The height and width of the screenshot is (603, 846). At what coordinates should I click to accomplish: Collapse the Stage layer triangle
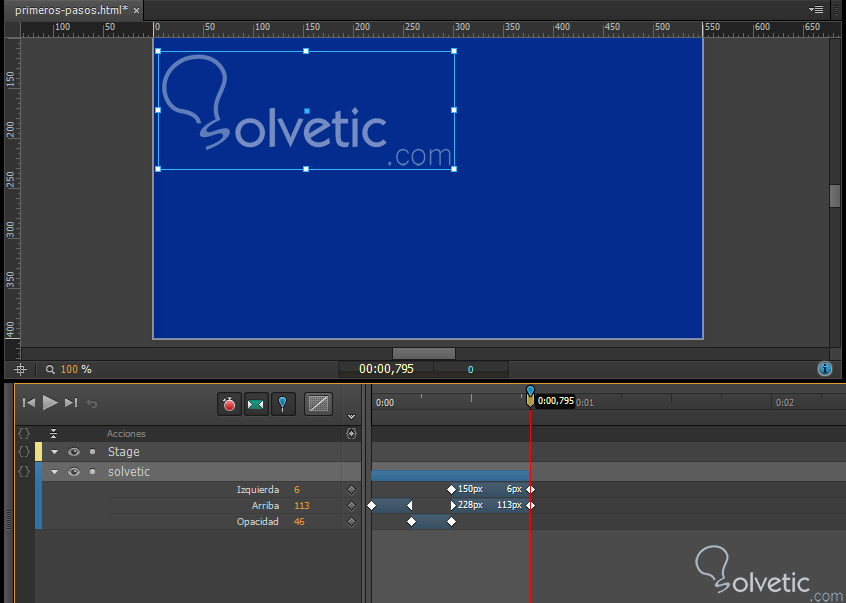[x=54, y=452]
